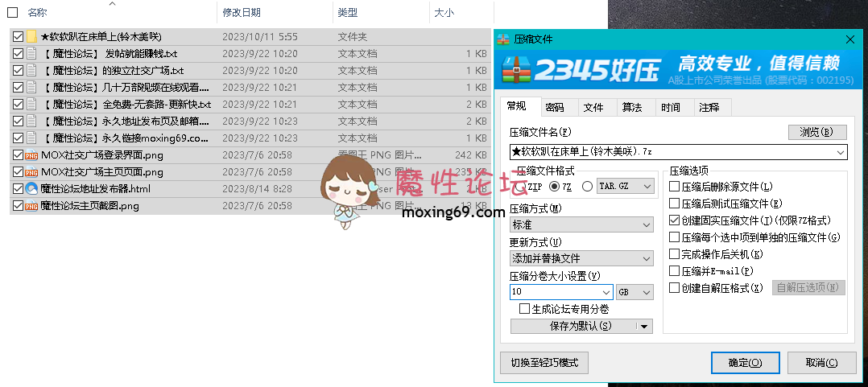Viewport: 868px width, 387px height.
Task: Enable 压缩并E-mail option
Action: click(x=674, y=271)
